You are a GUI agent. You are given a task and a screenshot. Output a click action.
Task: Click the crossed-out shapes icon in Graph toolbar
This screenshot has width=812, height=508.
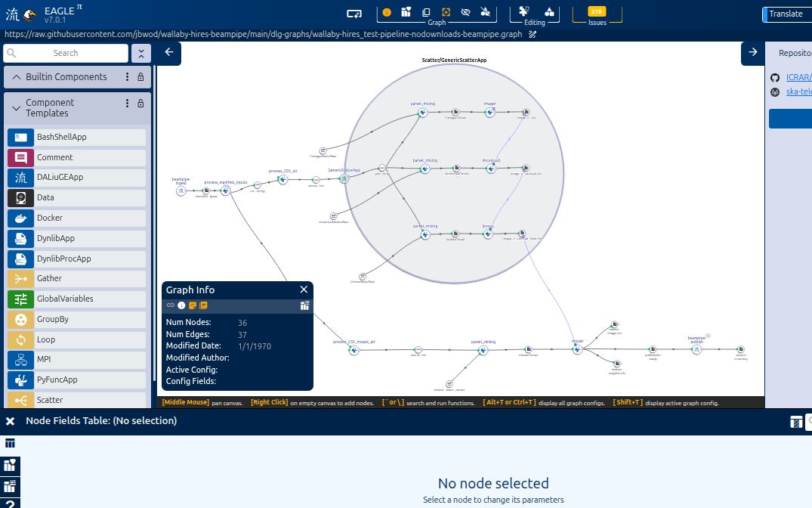485,12
